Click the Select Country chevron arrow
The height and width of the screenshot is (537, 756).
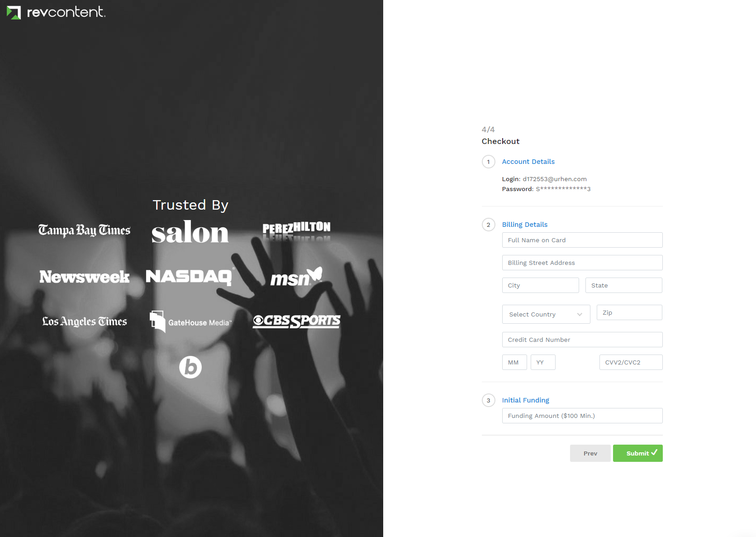coord(580,315)
